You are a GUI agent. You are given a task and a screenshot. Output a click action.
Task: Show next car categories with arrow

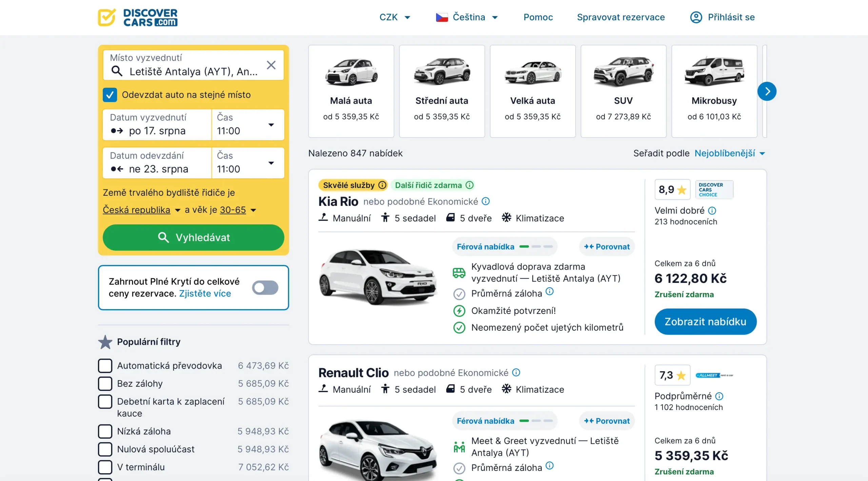(767, 91)
